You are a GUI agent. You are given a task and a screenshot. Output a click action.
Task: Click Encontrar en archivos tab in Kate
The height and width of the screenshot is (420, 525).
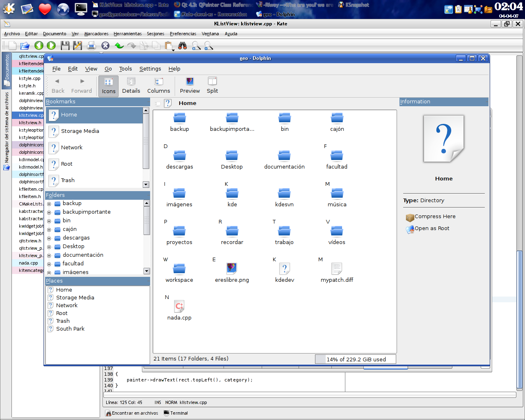(x=132, y=413)
